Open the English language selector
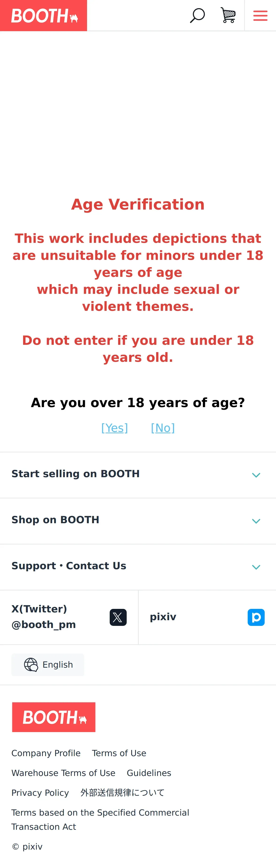 point(57,665)
